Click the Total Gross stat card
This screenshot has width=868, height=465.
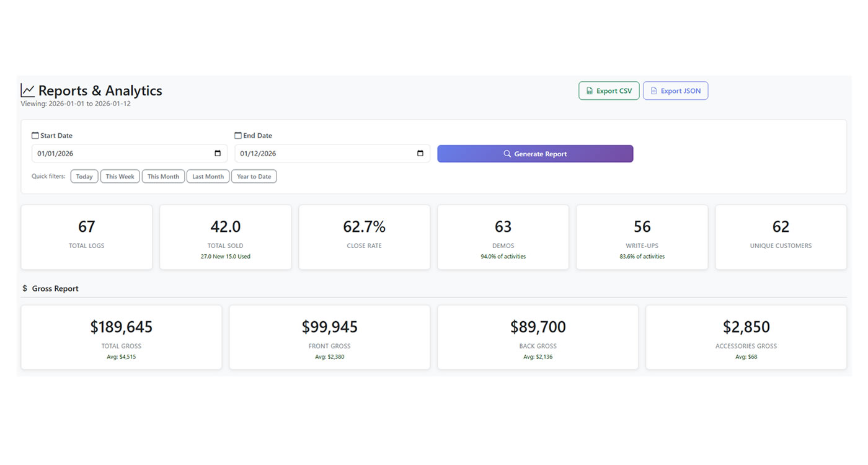(x=121, y=337)
